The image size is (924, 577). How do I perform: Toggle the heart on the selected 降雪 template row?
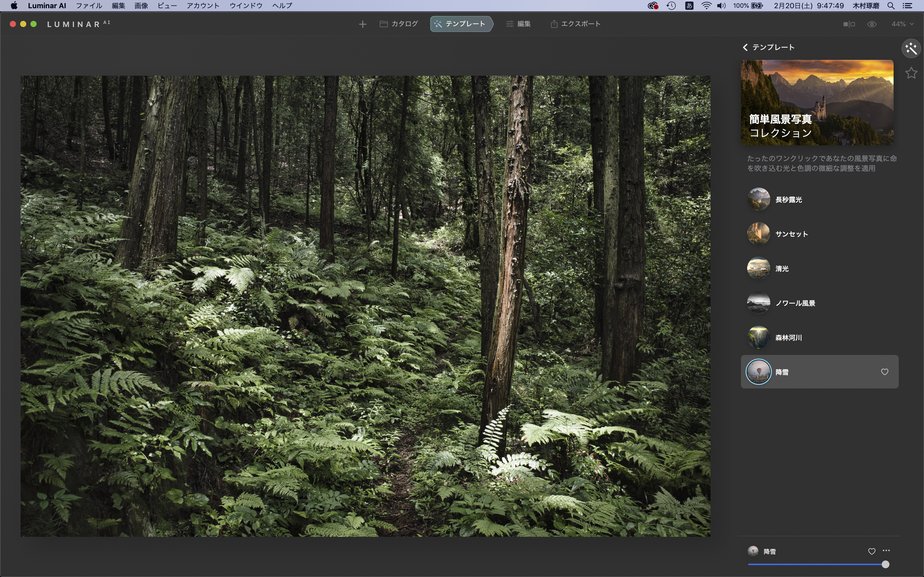tap(884, 372)
